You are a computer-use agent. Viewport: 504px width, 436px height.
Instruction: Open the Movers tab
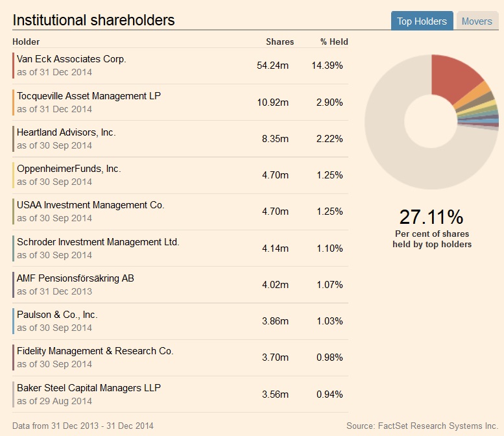click(x=477, y=21)
